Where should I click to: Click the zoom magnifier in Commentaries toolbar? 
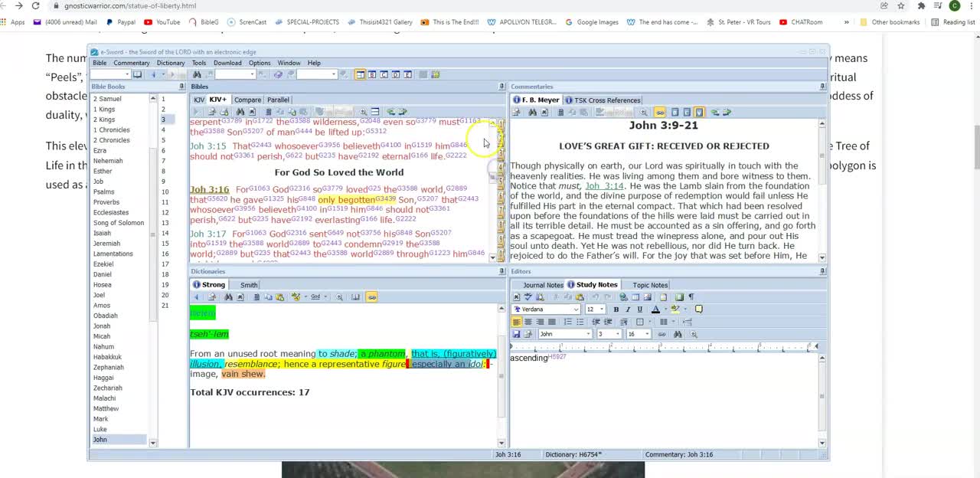click(x=644, y=113)
